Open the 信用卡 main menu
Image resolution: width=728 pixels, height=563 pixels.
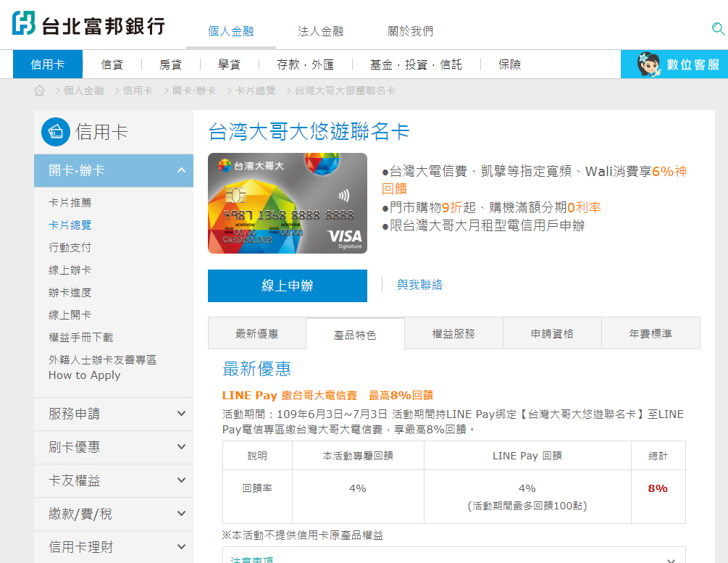click(x=47, y=64)
